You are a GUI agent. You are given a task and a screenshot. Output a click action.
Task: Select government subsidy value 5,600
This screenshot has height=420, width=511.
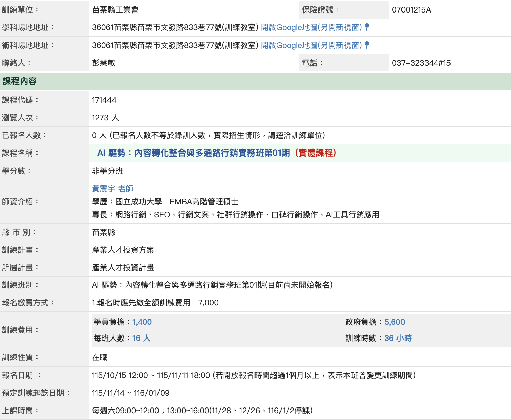tap(394, 322)
